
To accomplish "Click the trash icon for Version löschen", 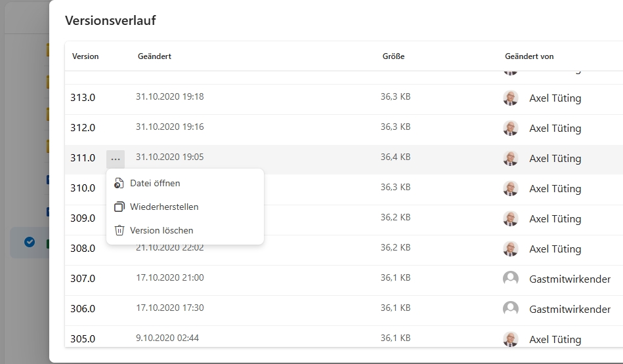I will click(119, 230).
